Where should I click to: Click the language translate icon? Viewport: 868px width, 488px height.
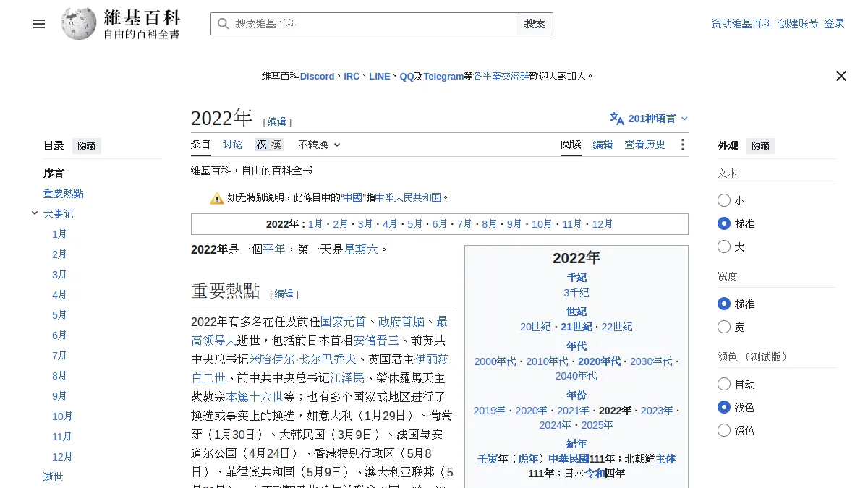coord(616,119)
